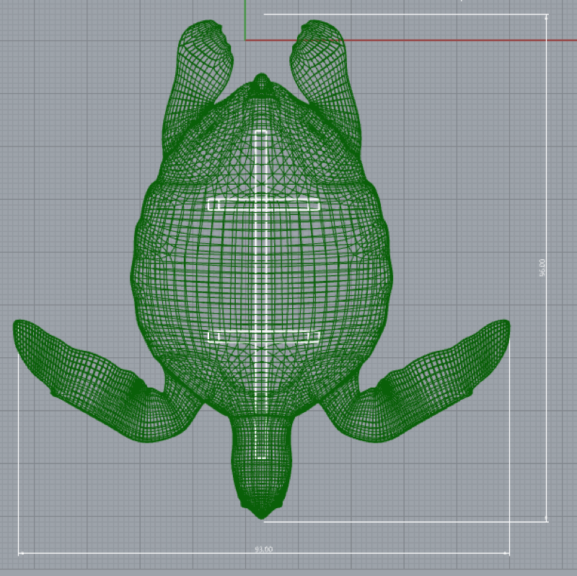Select the horizontal dimension text "93.00"
This screenshot has height=576, width=577.
[x=263, y=549]
